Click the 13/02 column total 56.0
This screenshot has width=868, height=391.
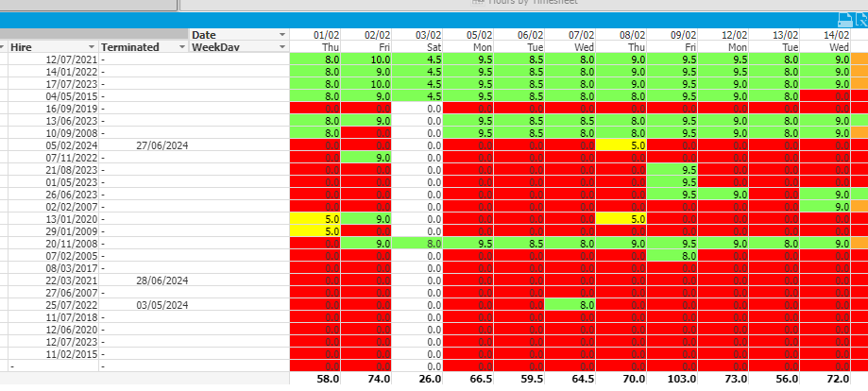[x=787, y=379]
